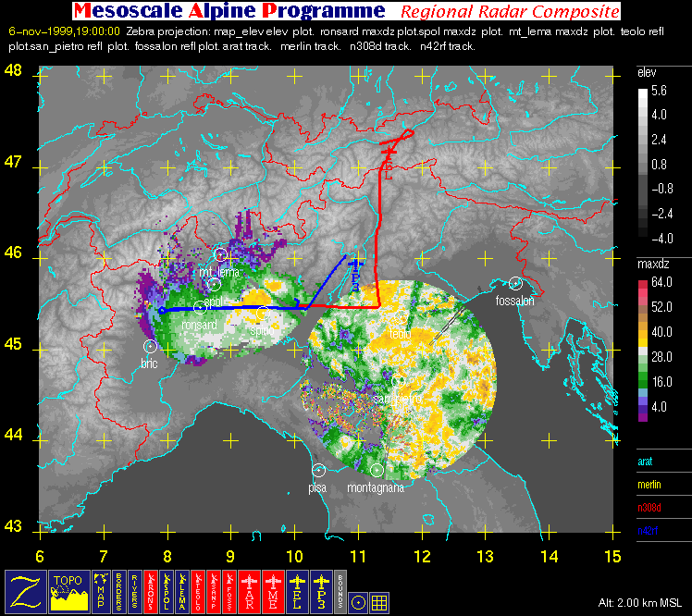Click the 64.0 value on maxdz scale
The image size is (692, 616).
[x=661, y=282]
